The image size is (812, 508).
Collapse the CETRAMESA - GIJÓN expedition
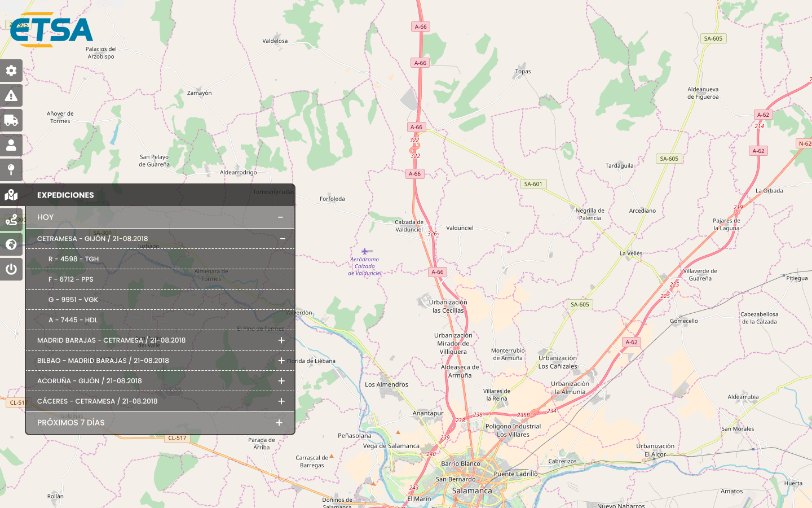pos(283,239)
